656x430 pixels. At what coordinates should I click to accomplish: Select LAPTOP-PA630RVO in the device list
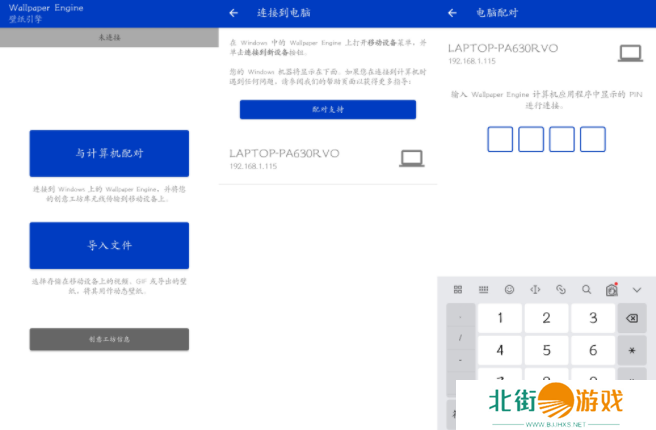click(327, 158)
